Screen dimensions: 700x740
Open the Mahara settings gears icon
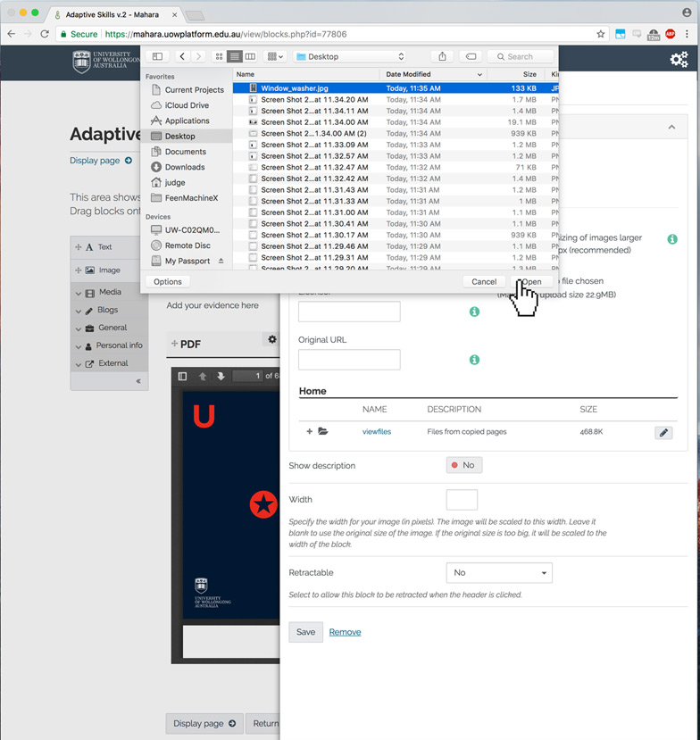[x=679, y=60]
